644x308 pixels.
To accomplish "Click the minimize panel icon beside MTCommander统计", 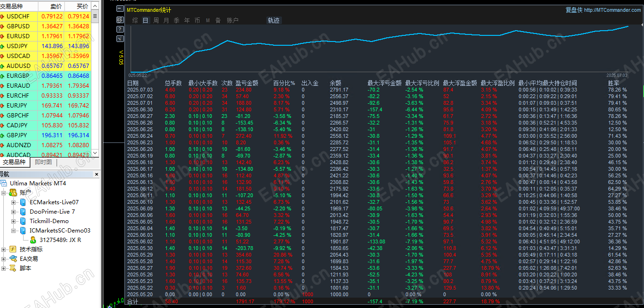I will (120, 9).
